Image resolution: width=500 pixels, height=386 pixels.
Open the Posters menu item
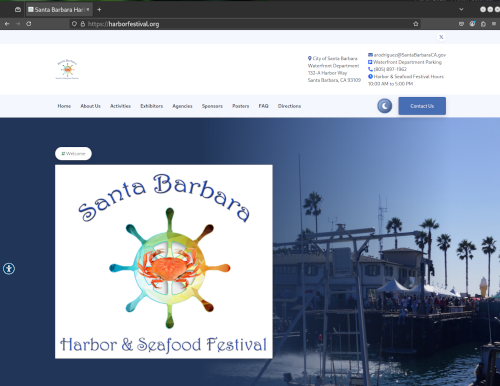[x=241, y=106]
